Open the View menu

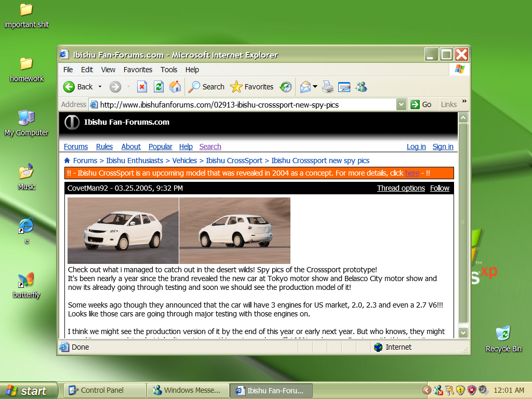[108, 70]
